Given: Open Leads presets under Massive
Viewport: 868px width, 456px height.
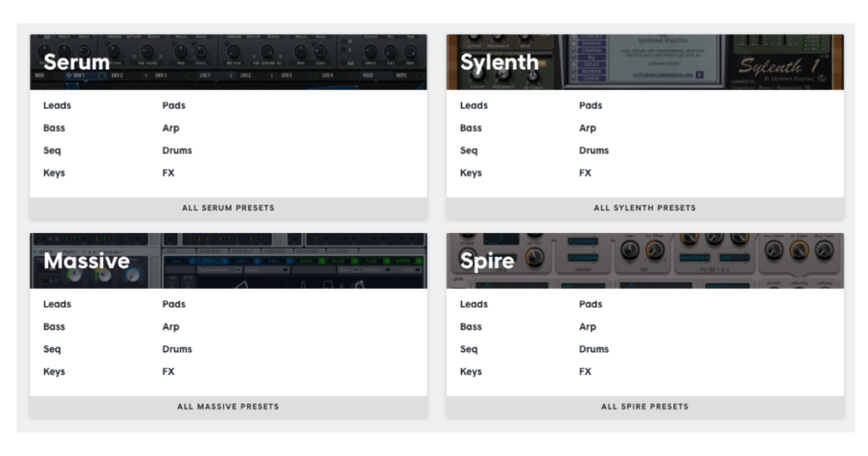Looking at the screenshot, I should (57, 303).
